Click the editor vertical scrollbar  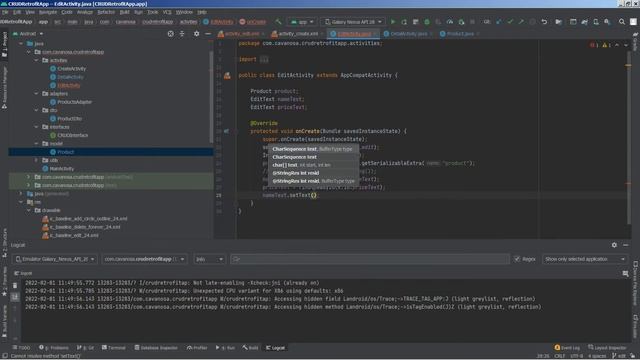click(x=628, y=139)
